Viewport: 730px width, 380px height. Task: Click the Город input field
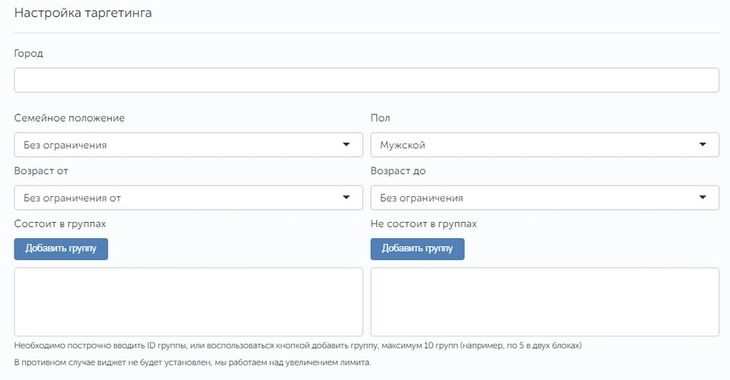[x=366, y=80]
